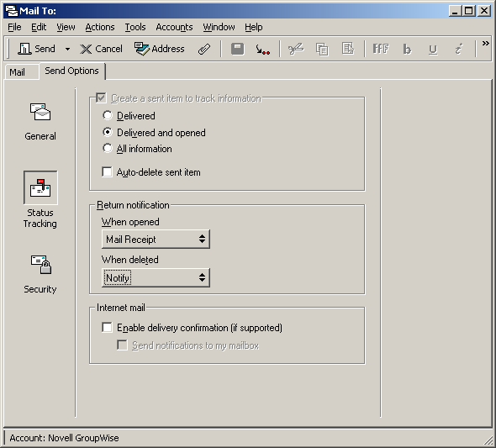Open the Tools menu

(135, 27)
